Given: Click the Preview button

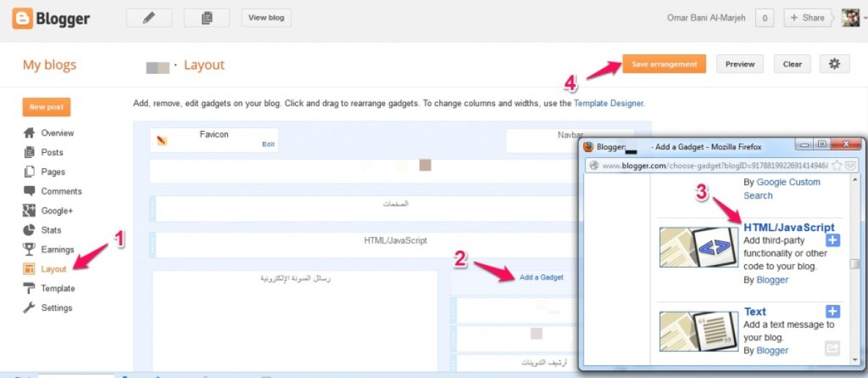Looking at the screenshot, I should click(x=740, y=64).
